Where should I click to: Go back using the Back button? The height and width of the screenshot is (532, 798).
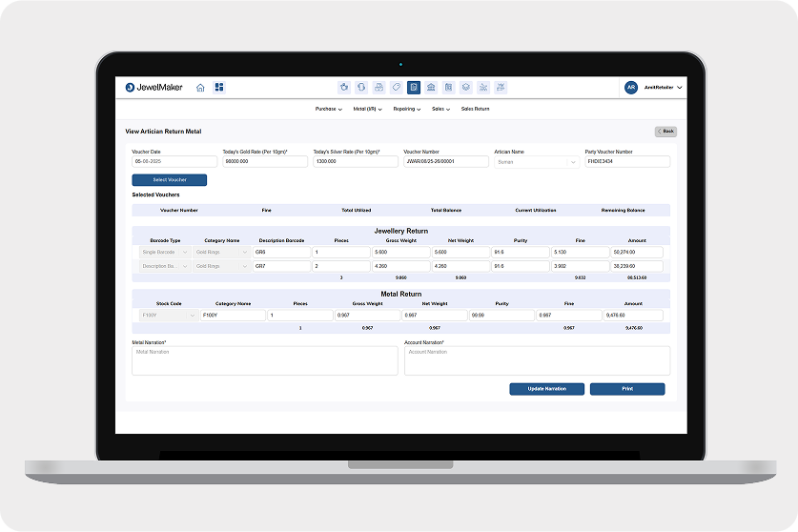pyautogui.click(x=665, y=131)
